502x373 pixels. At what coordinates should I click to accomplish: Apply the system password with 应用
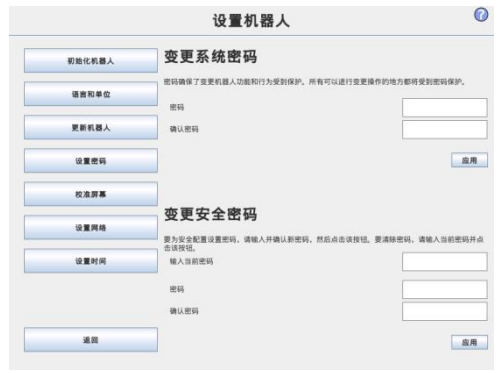[x=469, y=160]
